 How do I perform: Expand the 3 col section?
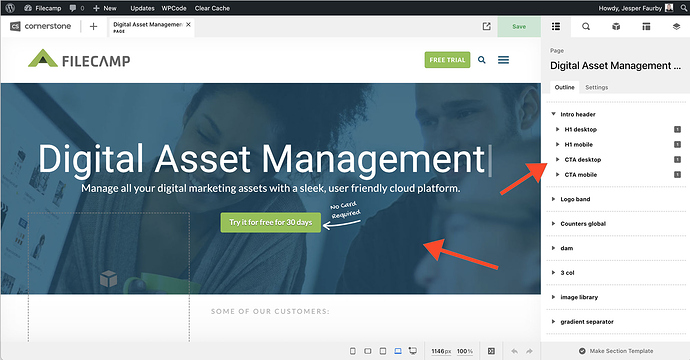554,272
